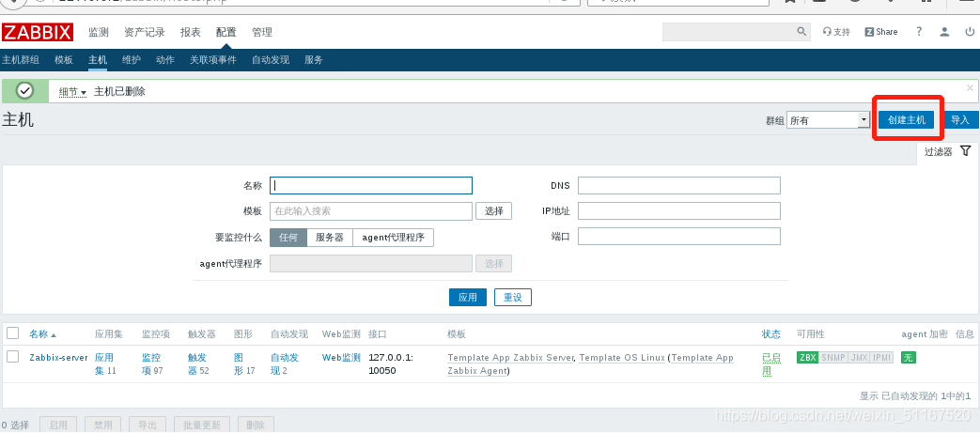Tick the select-all hosts checkbox
This screenshot has width=980, height=433.
click(13, 333)
